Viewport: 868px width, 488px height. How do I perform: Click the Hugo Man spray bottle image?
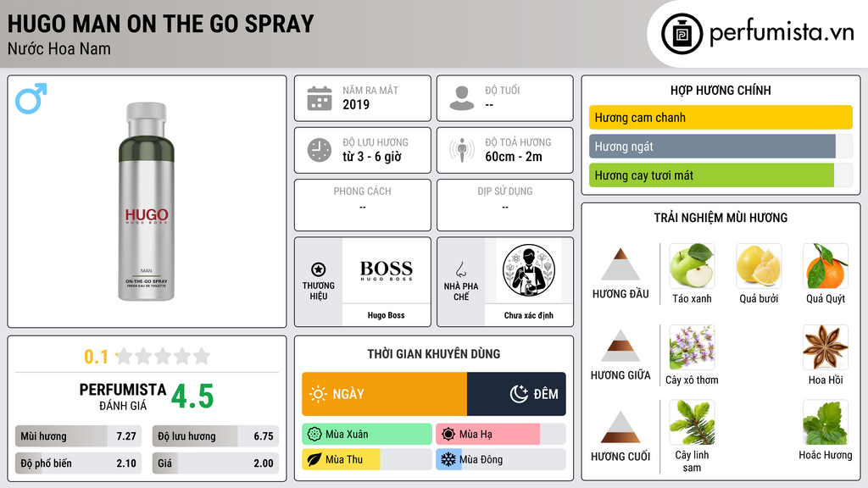pos(146,202)
